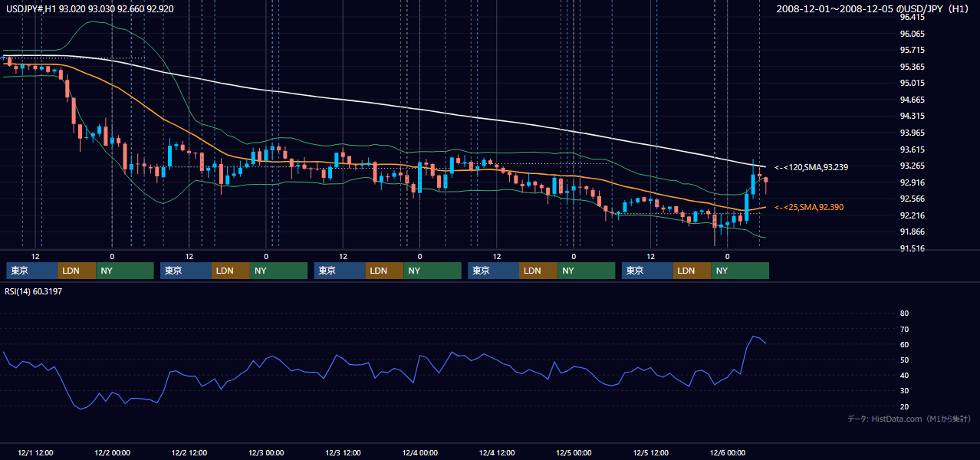
Task: Select the 120,SMA,93.239 label
Action: (811, 166)
